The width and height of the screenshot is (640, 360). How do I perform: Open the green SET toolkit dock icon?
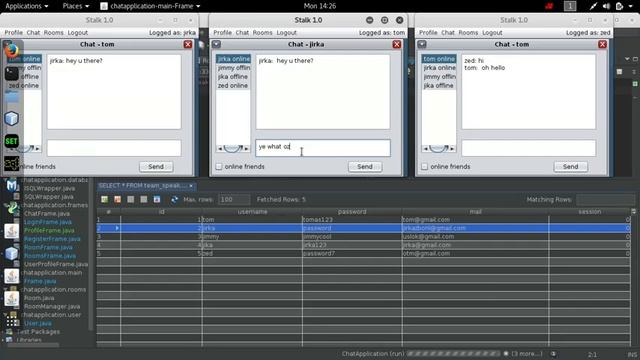(11, 141)
